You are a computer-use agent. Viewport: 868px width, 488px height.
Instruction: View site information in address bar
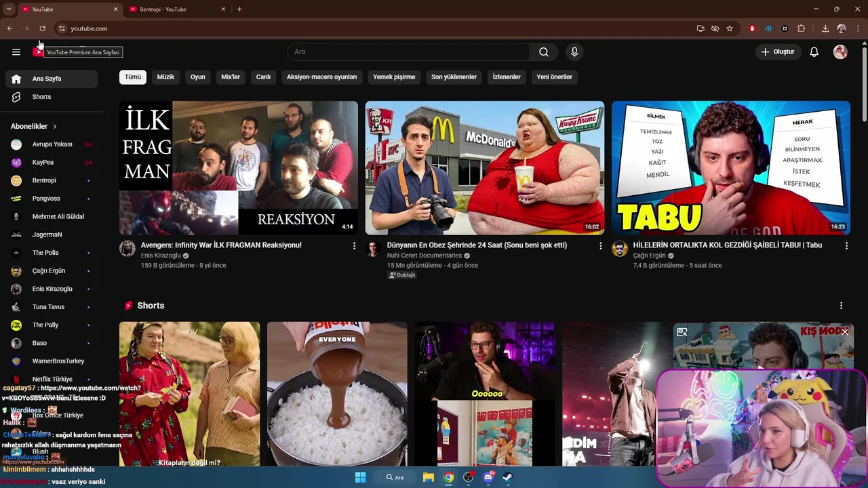click(x=61, y=28)
